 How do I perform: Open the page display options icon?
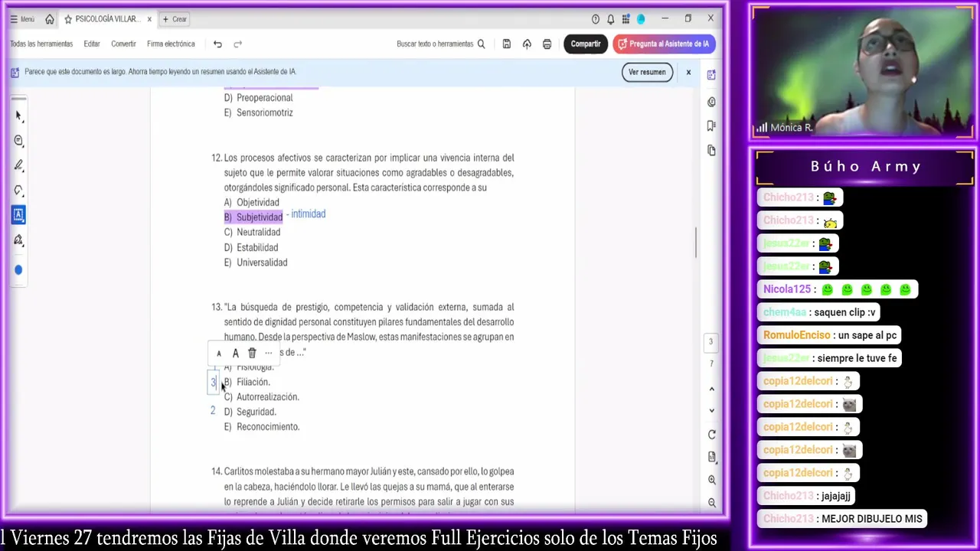point(711,458)
